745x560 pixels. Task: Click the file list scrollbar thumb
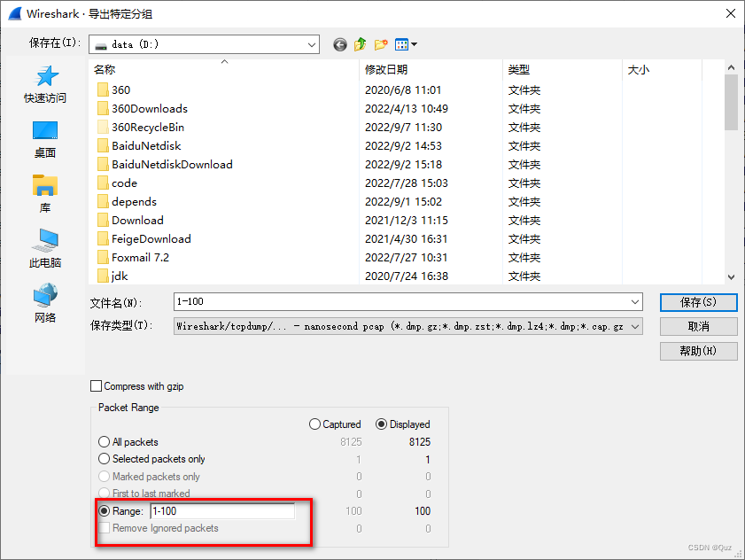tap(731, 102)
